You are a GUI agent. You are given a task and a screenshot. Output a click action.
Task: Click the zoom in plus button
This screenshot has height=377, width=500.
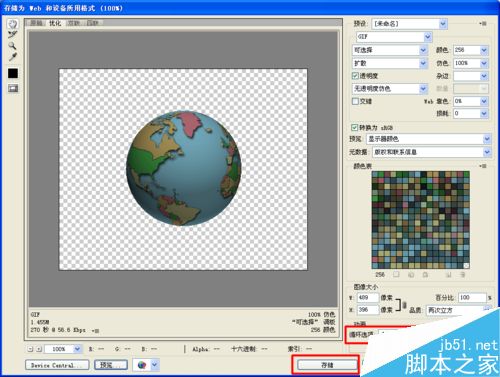click(39, 349)
